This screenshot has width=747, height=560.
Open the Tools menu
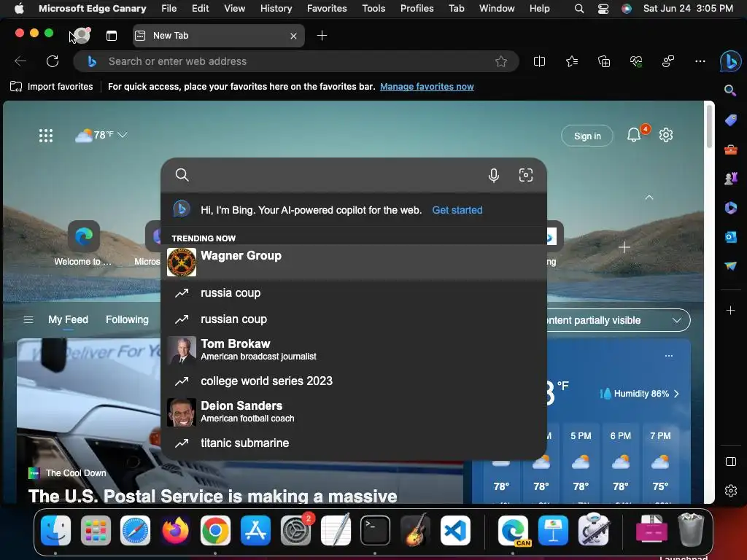point(373,8)
